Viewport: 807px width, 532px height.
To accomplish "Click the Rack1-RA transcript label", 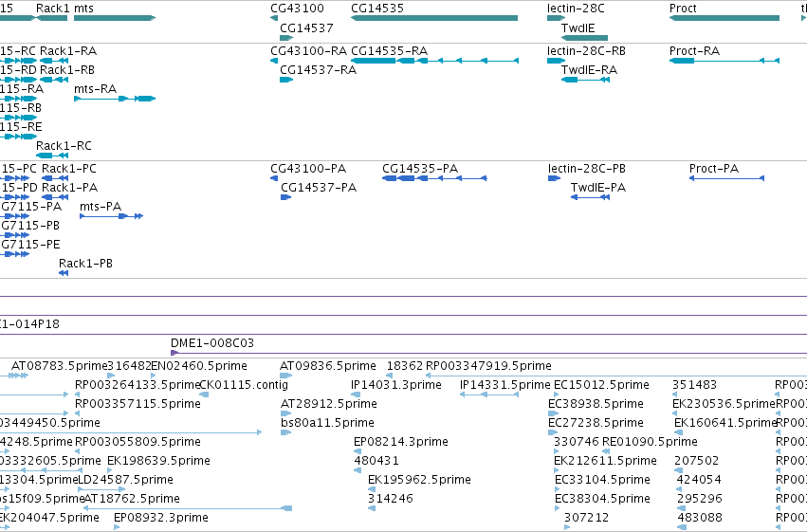I will click(68, 51).
